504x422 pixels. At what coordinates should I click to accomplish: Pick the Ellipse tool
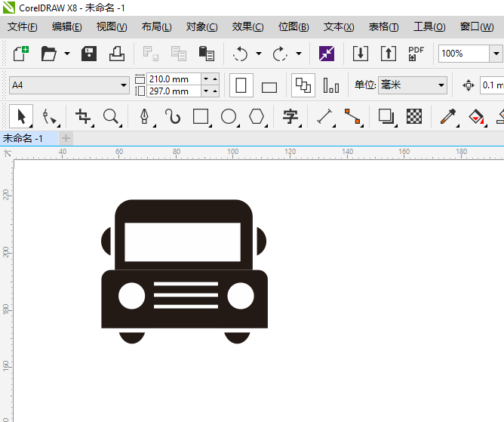pyautogui.click(x=229, y=116)
